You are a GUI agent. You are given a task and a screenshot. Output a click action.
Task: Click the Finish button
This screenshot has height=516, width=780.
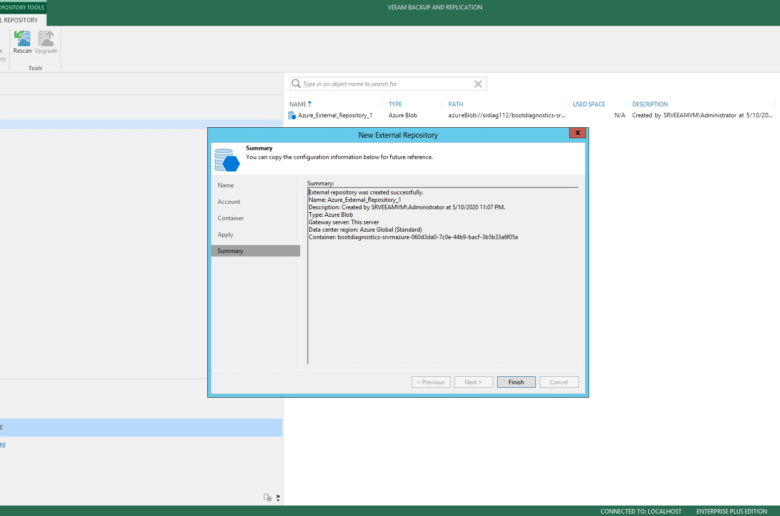516,382
